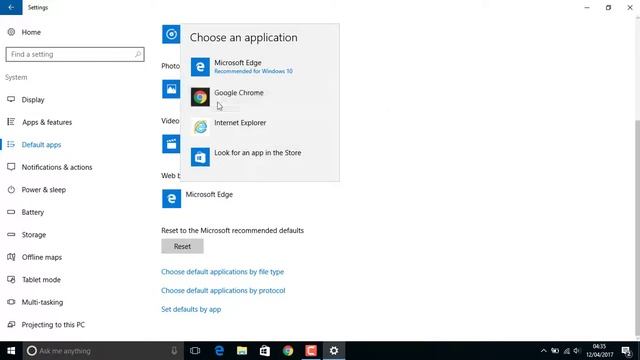
Task: Open the orange recorder app on the taskbar
Action: pos(311,351)
